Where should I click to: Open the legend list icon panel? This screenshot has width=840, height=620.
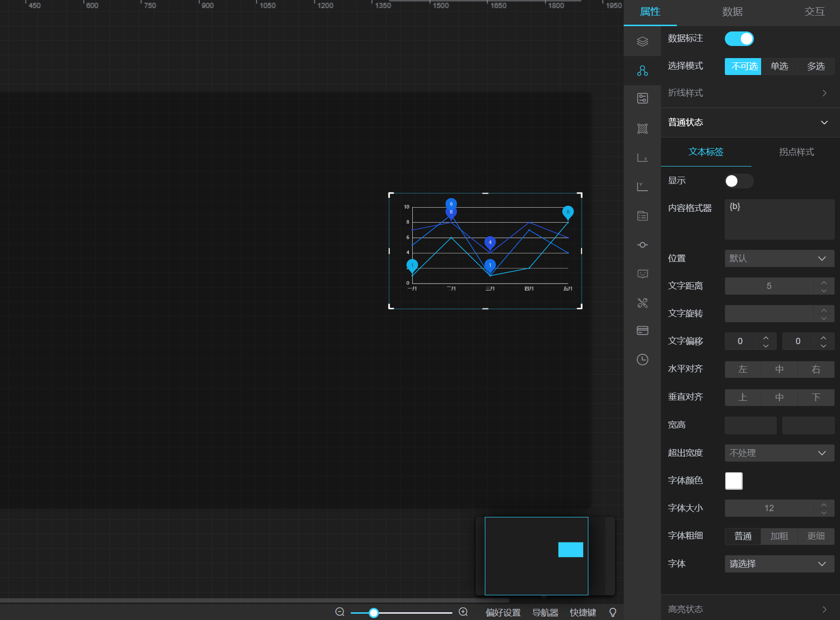(642, 216)
